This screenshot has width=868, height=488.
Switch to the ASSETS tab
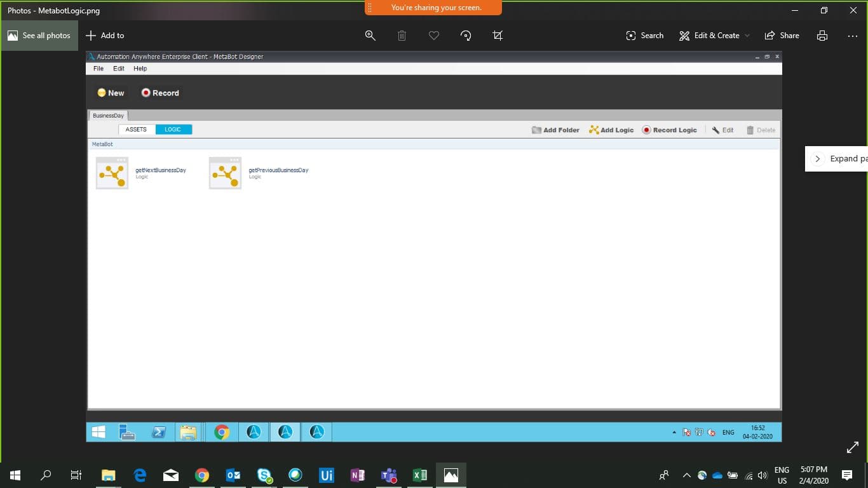[136, 130]
